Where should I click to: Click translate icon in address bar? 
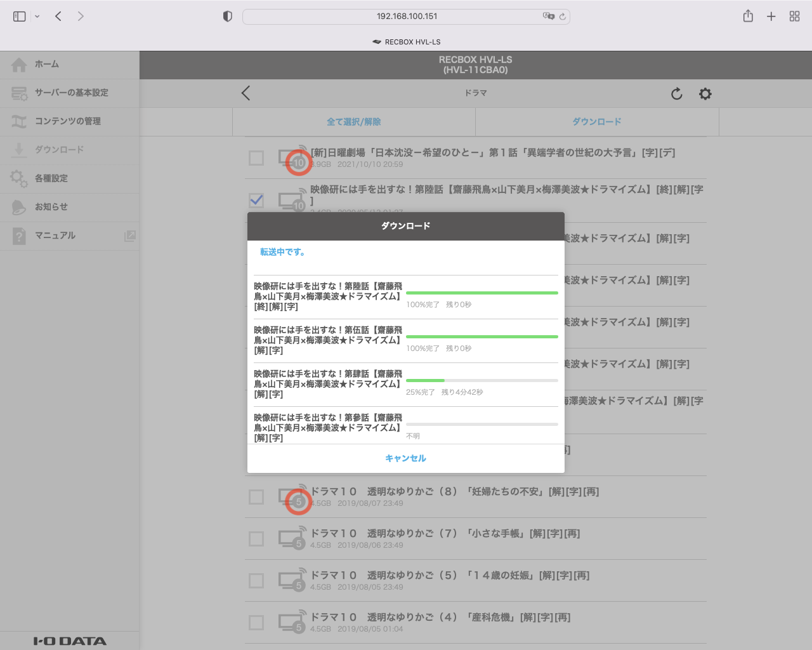click(549, 17)
